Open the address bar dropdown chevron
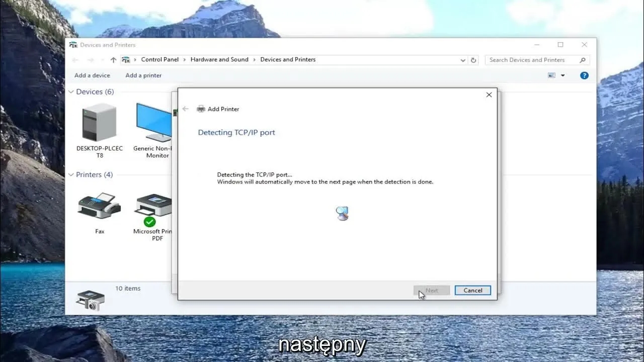This screenshot has height=362, width=644. (463, 59)
